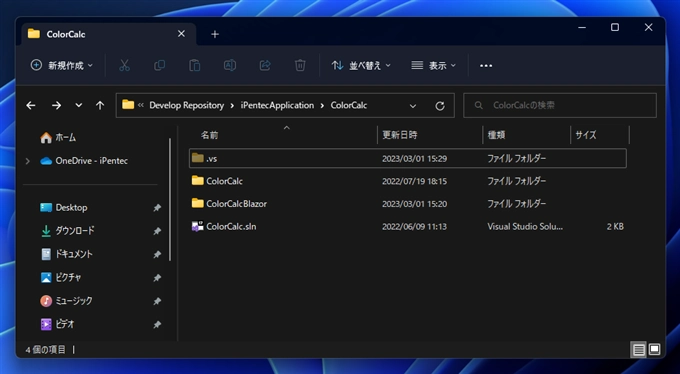680x374 pixels.
Task: Expand chevron after iPentecApplication
Action: (x=322, y=105)
